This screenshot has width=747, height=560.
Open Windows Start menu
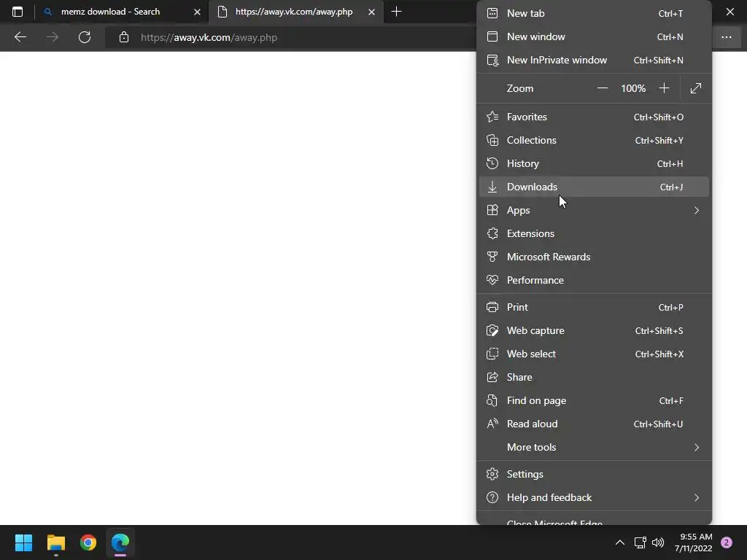point(23,542)
